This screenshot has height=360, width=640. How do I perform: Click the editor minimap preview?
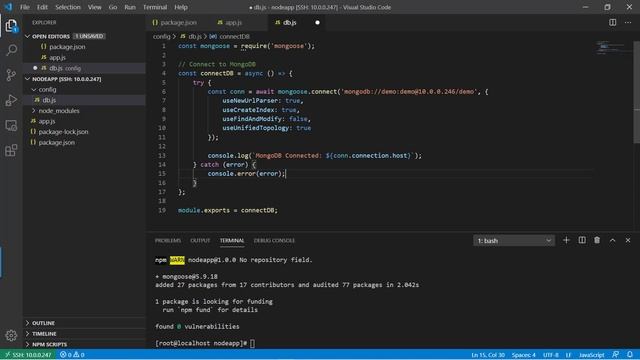(x=611, y=47)
